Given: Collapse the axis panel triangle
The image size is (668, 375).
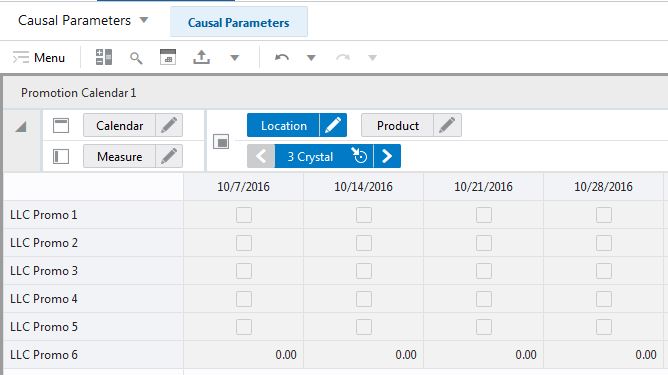Looking at the screenshot, I should point(21,127).
